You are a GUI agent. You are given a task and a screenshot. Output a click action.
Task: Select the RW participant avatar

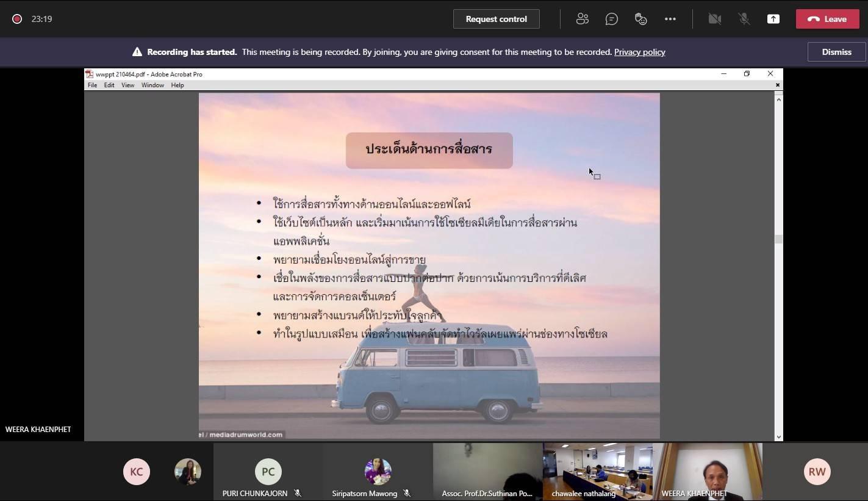pos(817,472)
